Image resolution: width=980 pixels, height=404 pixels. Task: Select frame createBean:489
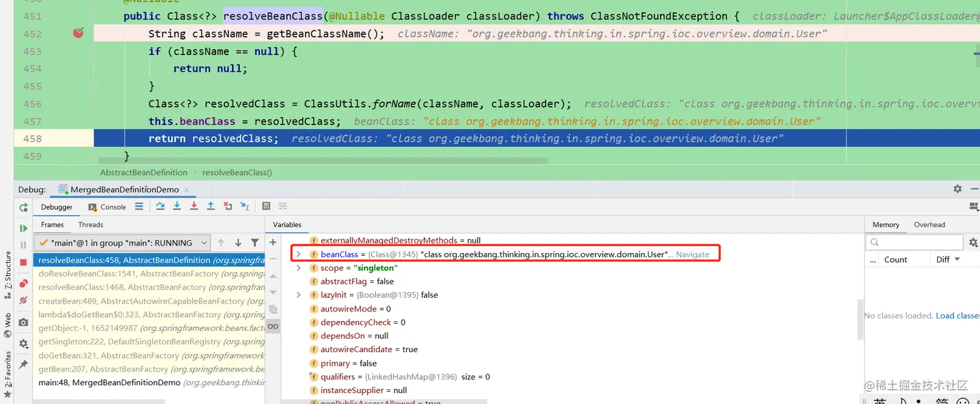click(149, 301)
